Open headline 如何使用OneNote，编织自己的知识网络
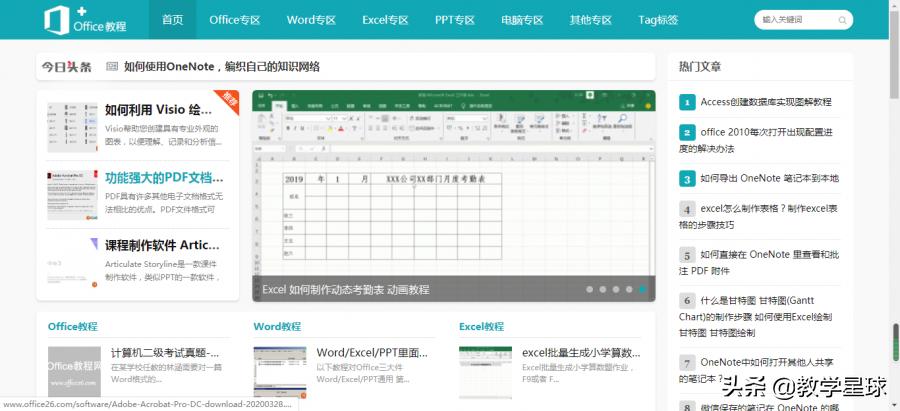This screenshot has width=900, height=411. (x=222, y=67)
